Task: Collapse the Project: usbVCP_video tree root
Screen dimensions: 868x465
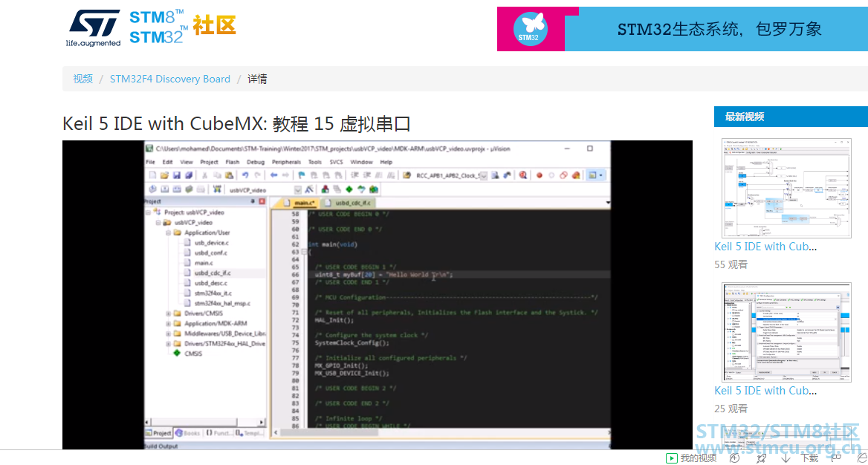Action: [149, 212]
